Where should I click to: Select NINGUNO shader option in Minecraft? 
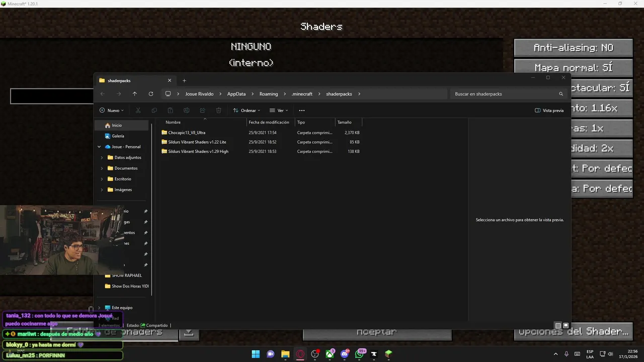(x=251, y=47)
